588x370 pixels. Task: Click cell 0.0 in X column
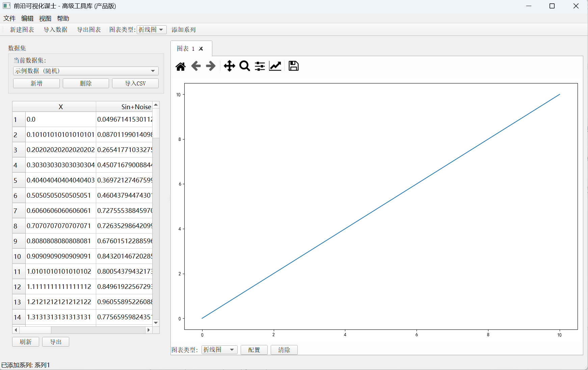point(61,120)
